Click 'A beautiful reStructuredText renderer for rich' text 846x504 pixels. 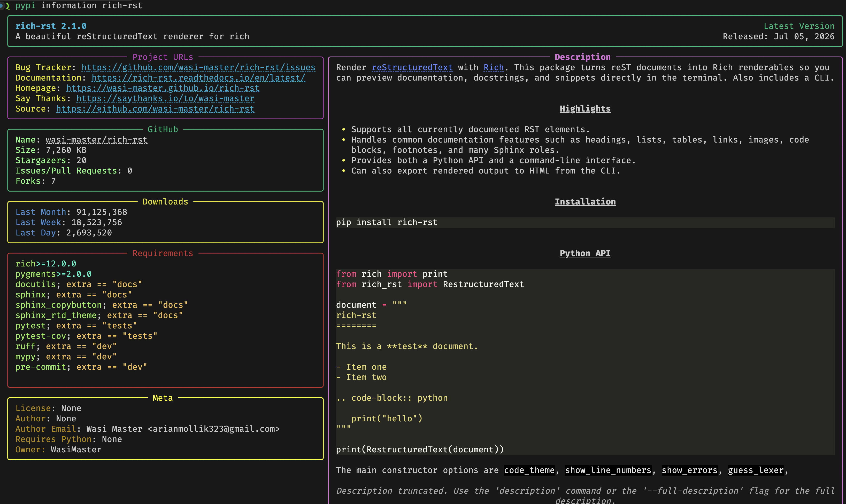click(132, 36)
